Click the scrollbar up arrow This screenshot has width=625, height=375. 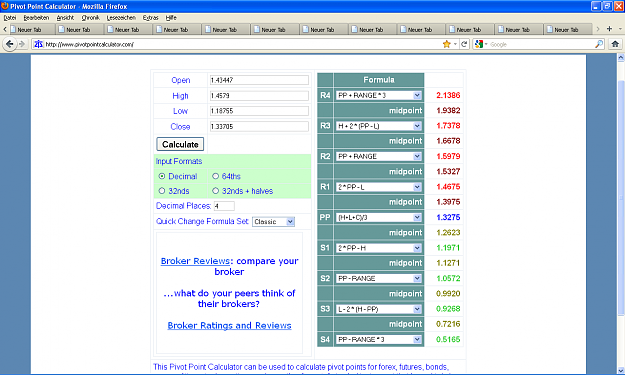point(621,58)
